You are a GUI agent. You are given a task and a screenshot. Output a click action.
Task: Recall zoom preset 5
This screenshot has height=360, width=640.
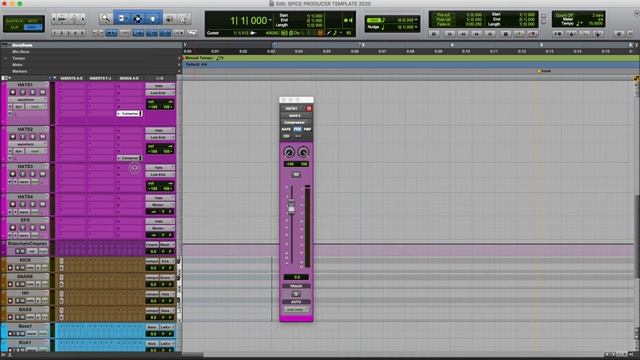(x=82, y=32)
